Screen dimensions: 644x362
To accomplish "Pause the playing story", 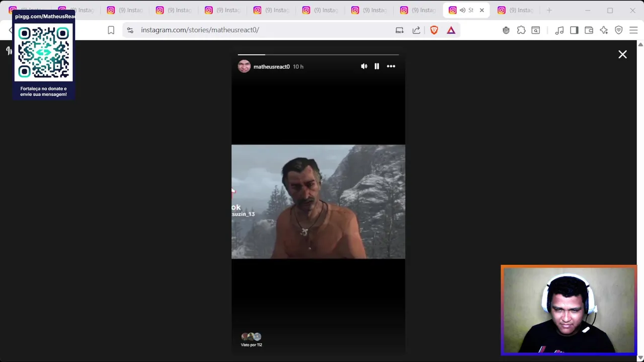I will pyautogui.click(x=377, y=66).
